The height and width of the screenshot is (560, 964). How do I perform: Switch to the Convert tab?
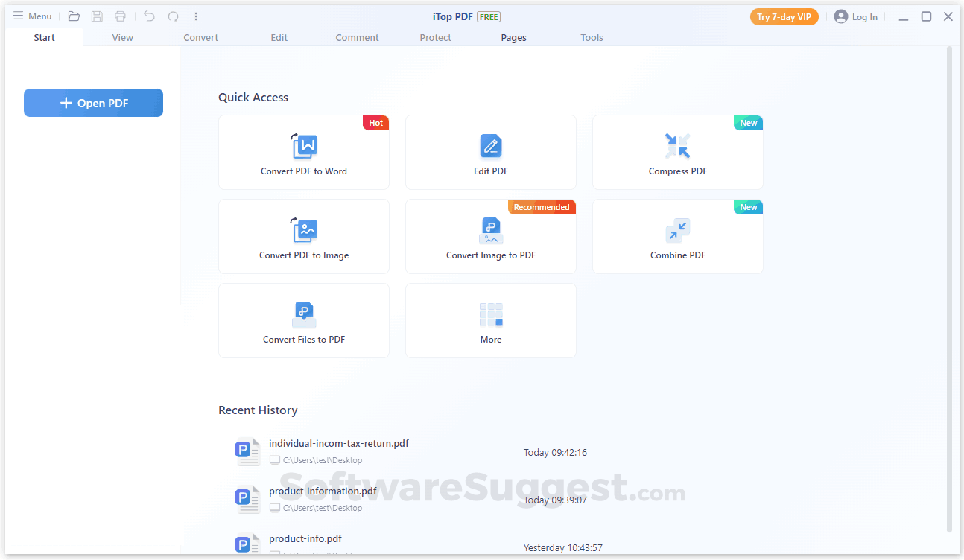[201, 37]
